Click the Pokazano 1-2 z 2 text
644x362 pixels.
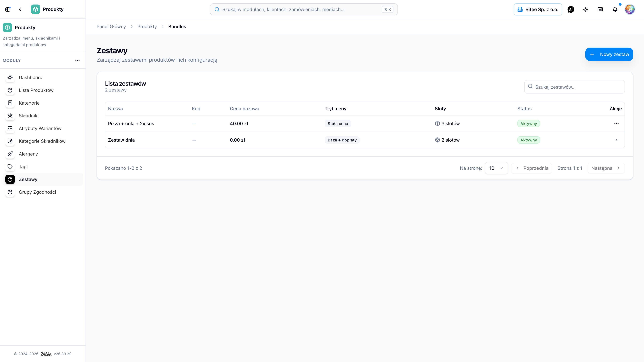pos(123,168)
